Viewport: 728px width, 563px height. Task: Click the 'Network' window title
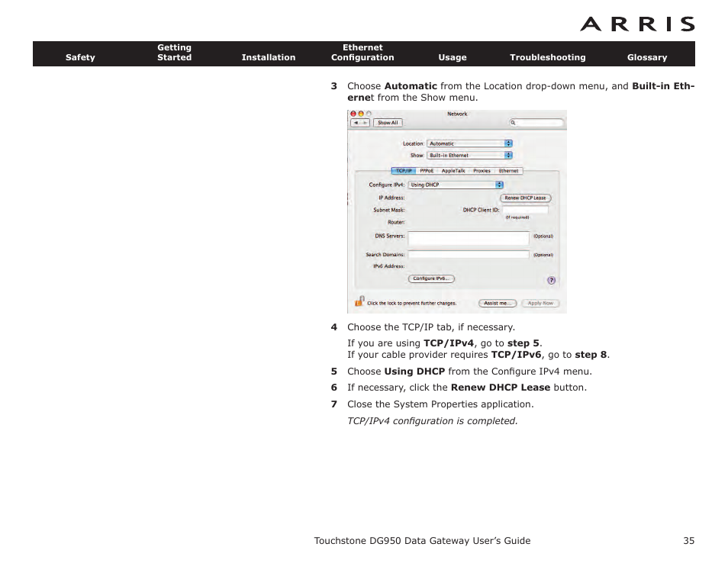[457, 114]
